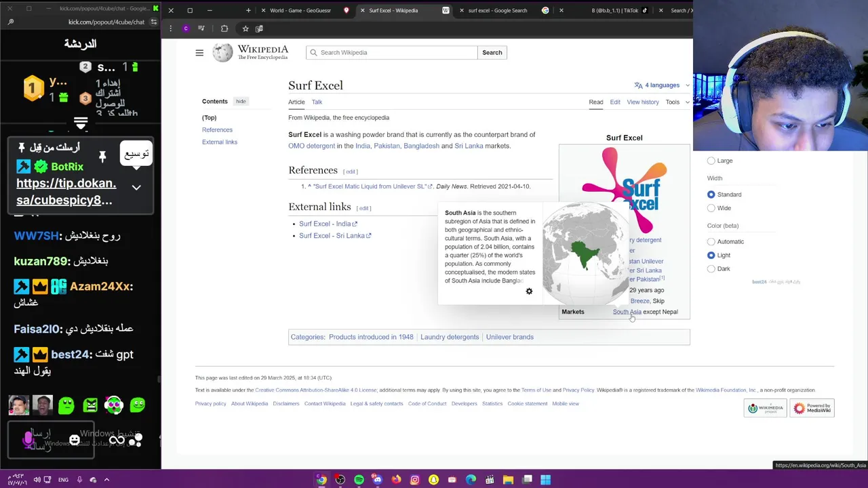This screenshot has height=488, width=868.
Task: Jump to External links in Contents sidebar
Action: click(x=220, y=142)
